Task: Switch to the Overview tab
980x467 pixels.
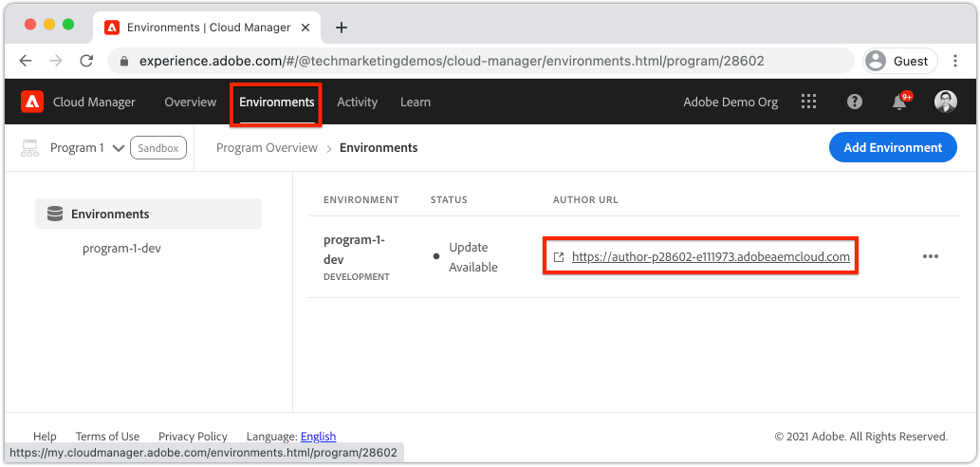Action: point(190,102)
